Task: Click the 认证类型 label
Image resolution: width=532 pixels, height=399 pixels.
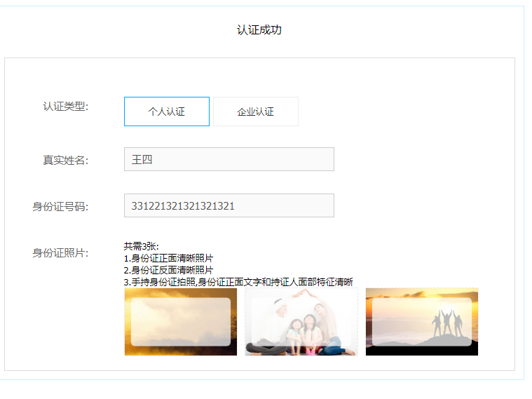Action: (x=65, y=107)
